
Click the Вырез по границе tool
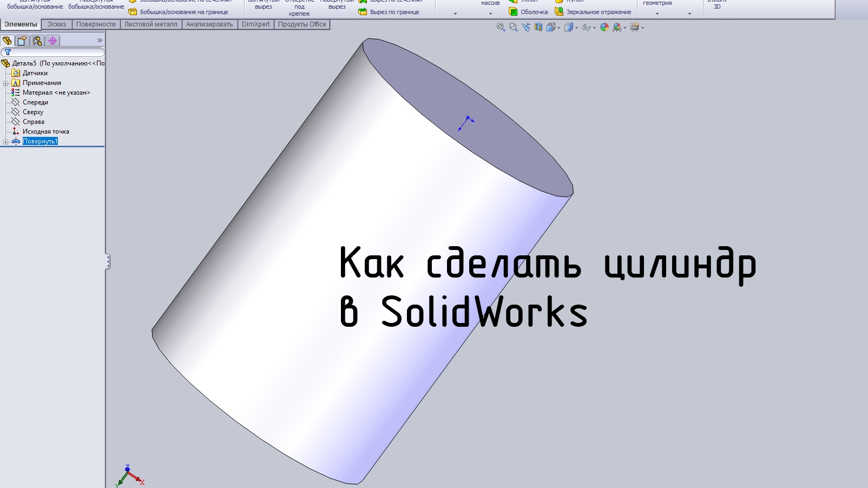pos(389,12)
